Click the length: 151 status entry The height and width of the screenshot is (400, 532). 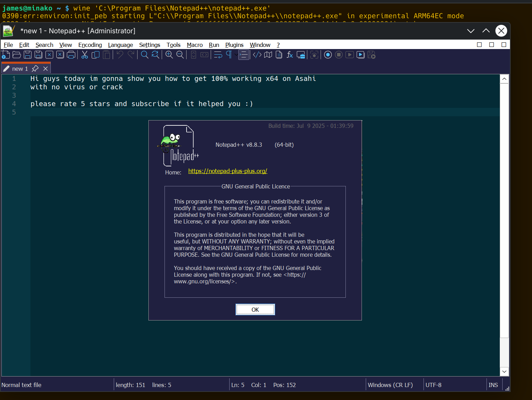[131, 385]
